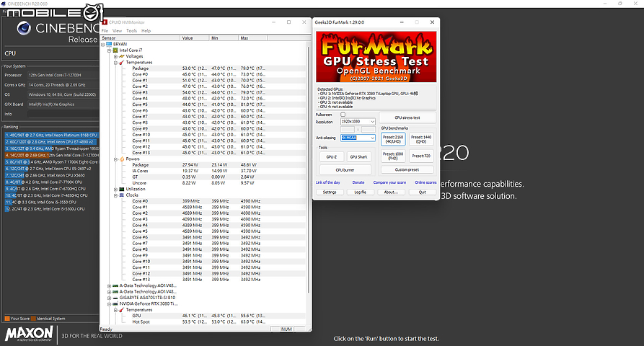
Task: Collapse the Clocks node
Action: tap(115, 195)
